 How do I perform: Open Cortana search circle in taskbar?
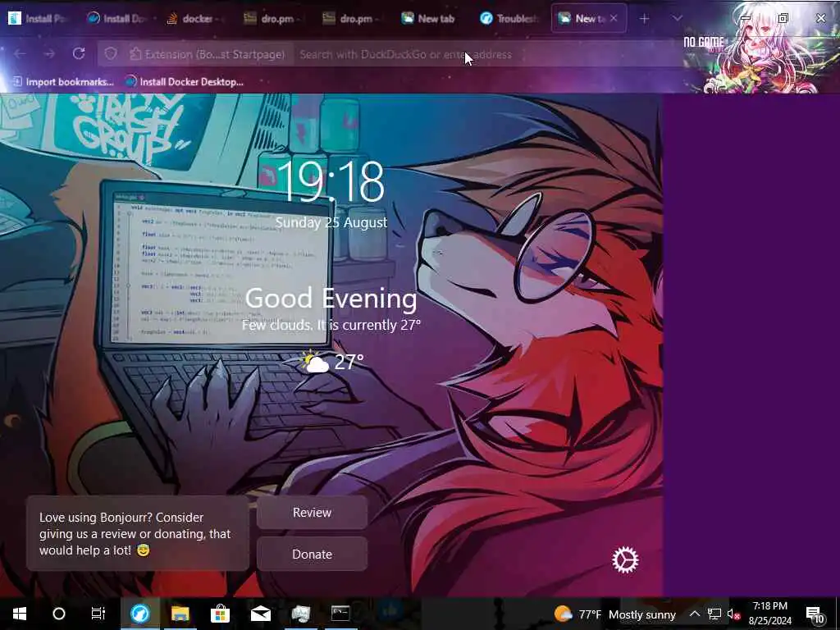(x=59, y=614)
